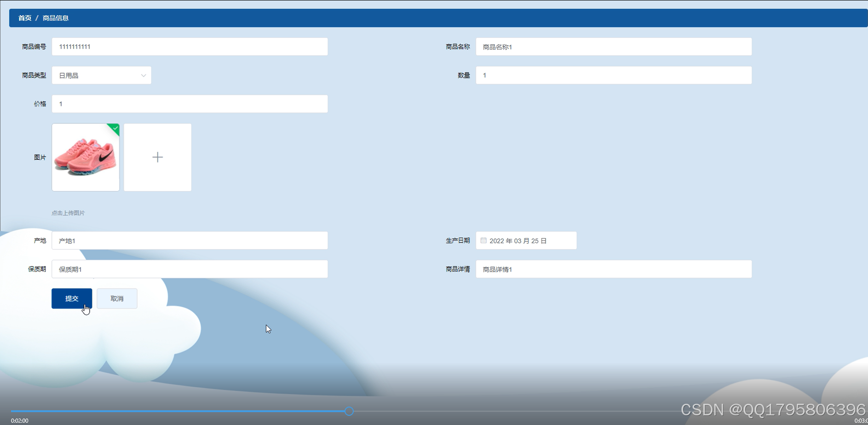Viewport: 868px width, 425px height.
Task: Focus the 数量 input field
Action: coord(614,75)
